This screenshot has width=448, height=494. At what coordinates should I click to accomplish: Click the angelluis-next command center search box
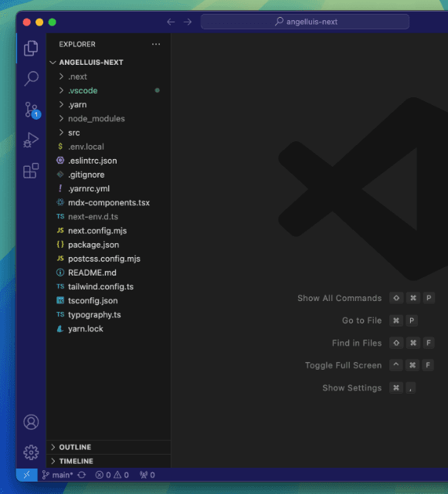coord(305,22)
